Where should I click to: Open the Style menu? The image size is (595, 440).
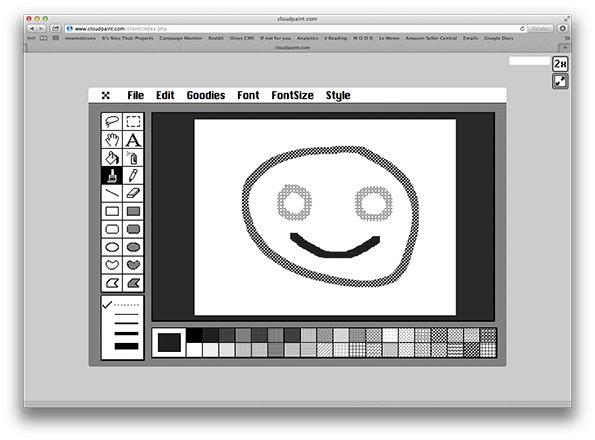tap(338, 96)
